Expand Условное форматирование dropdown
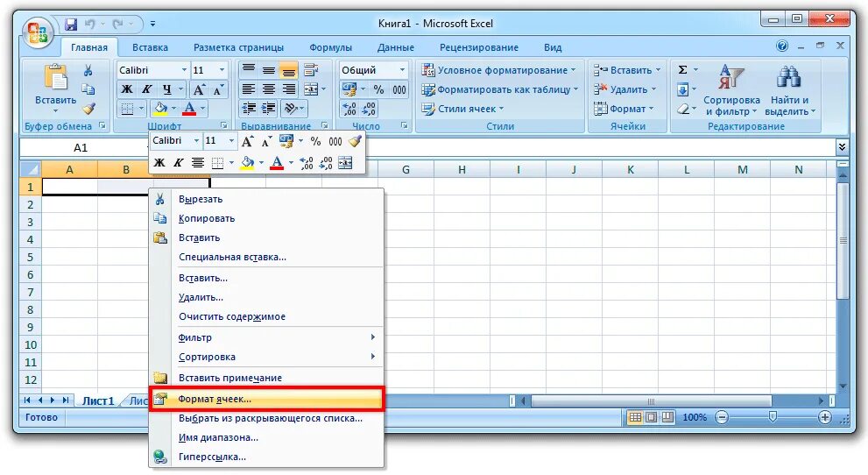868x475 pixels. pos(574,70)
